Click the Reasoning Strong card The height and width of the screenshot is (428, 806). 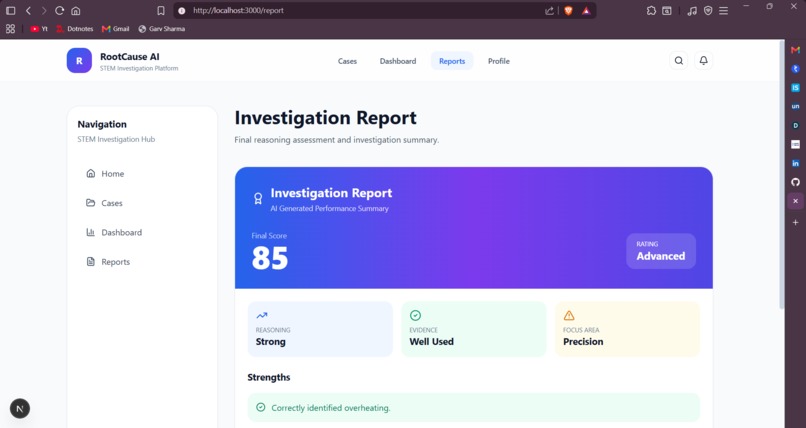point(320,329)
